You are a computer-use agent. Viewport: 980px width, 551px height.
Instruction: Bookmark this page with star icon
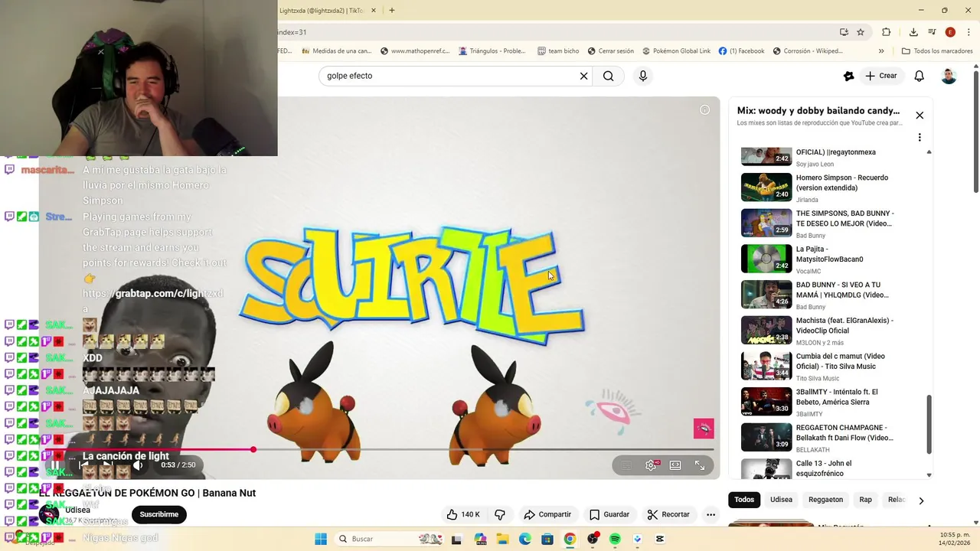tap(861, 32)
